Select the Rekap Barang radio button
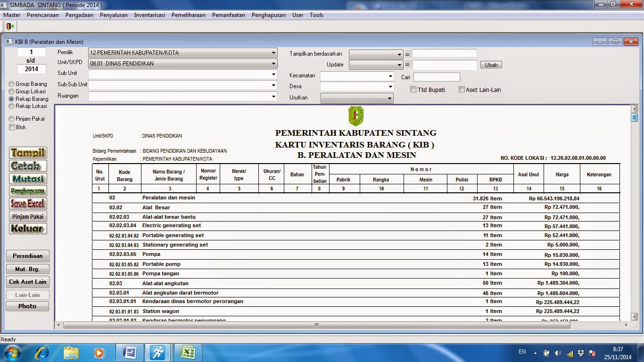The width and height of the screenshot is (644, 362). pyautogui.click(x=11, y=99)
